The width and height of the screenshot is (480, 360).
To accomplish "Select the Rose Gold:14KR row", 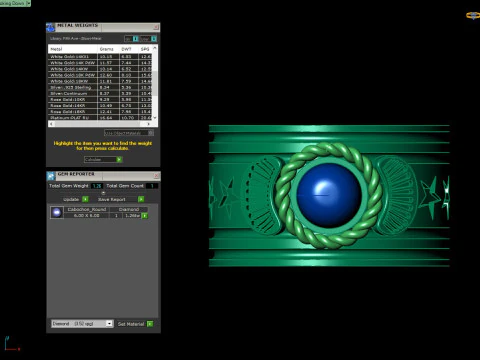I will 100,105.
